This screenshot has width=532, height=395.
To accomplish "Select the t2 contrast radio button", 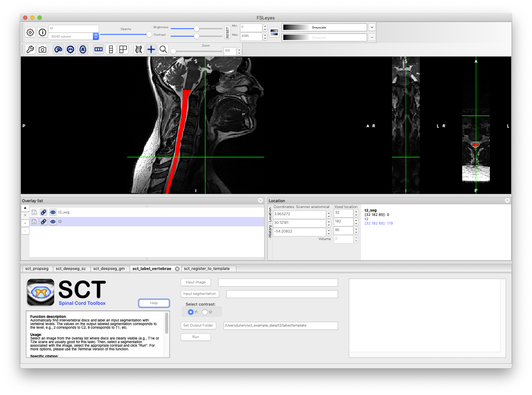I will [x=205, y=312].
